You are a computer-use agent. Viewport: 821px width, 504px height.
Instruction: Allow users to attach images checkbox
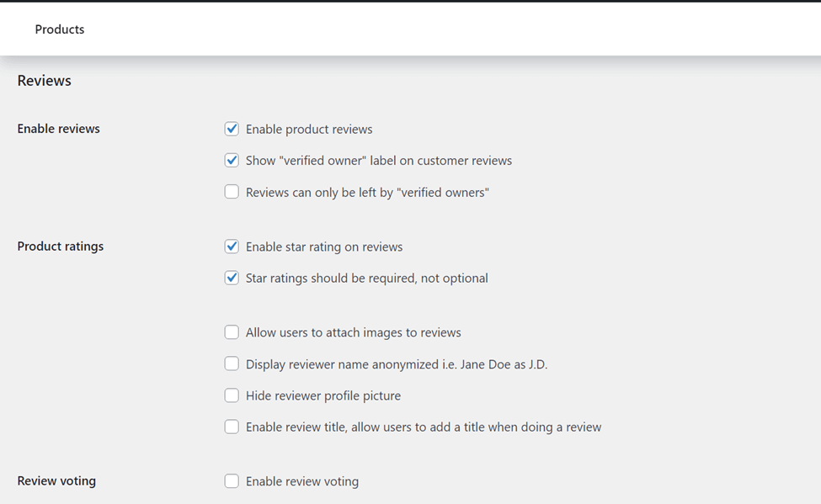[232, 332]
